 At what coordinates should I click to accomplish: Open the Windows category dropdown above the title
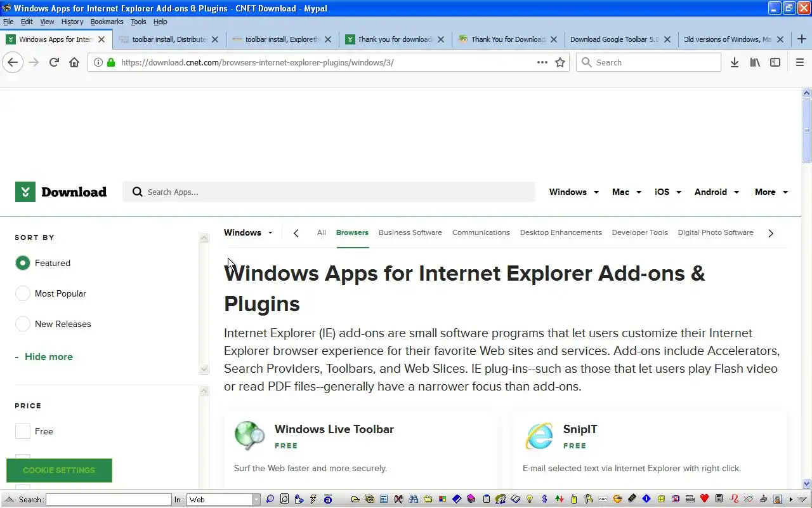(248, 232)
